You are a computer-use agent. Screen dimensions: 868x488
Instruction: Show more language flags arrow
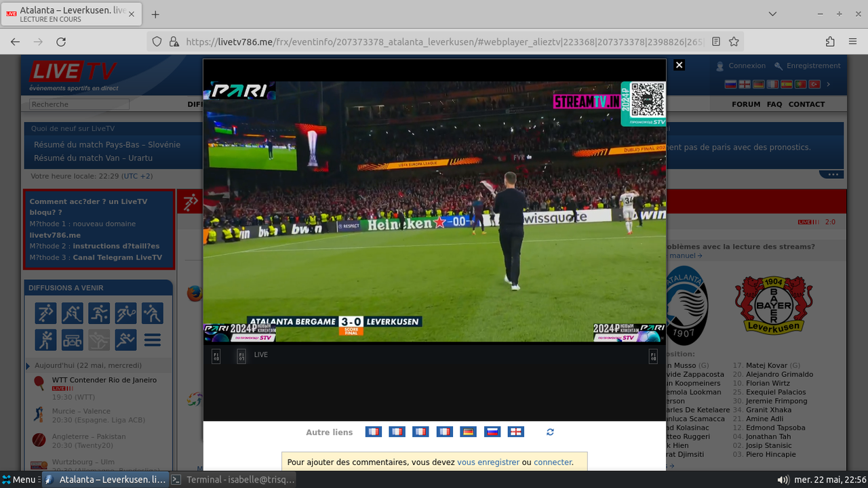point(828,84)
